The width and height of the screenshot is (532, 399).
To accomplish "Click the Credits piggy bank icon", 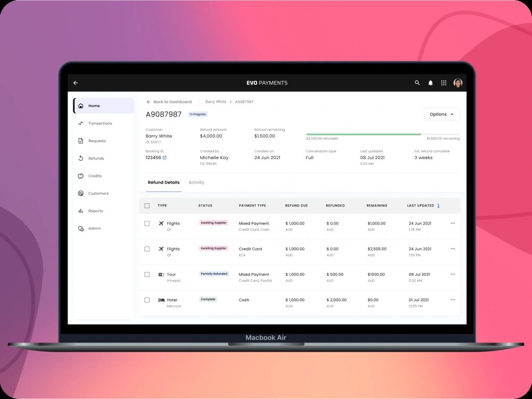I will pyautogui.click(x=81, y=176).
